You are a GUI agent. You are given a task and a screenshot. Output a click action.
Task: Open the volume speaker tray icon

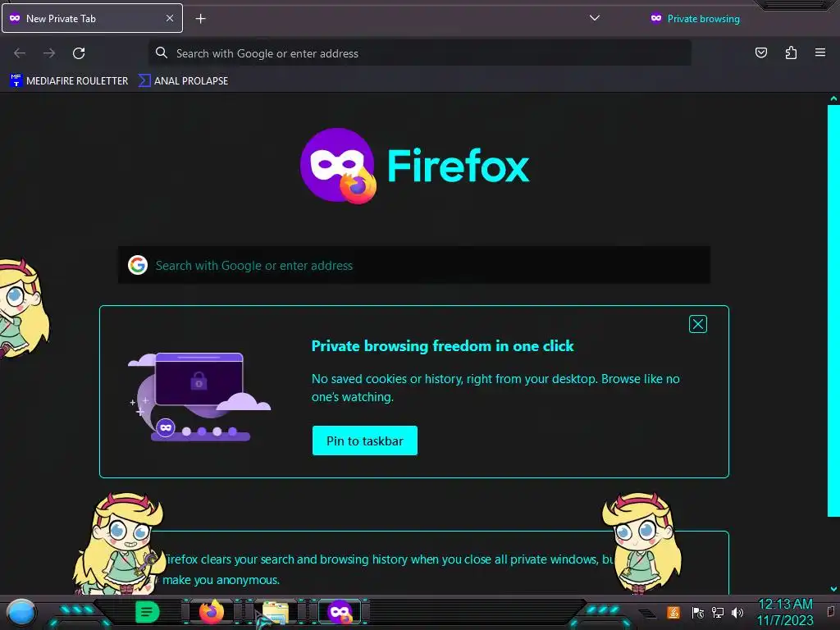coord(737,612)
